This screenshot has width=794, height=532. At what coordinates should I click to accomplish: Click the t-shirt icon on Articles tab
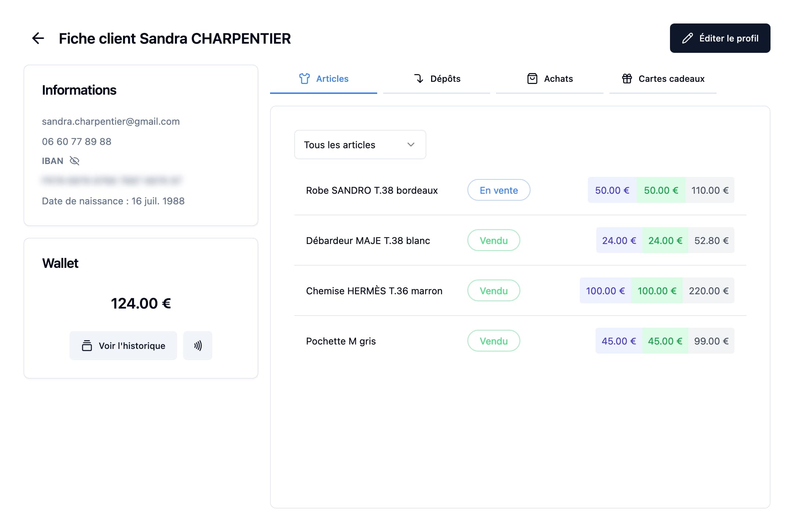304,79
